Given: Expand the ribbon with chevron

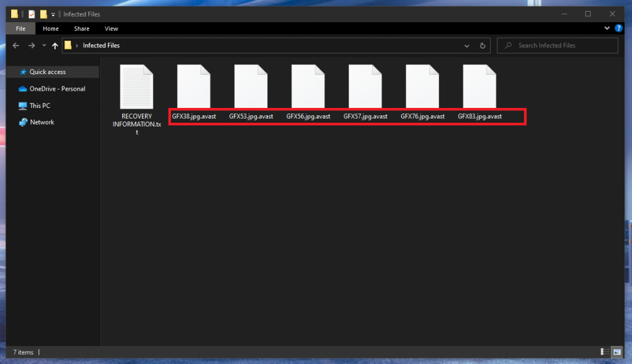Looking at the screenshot, I should coord(607,28).
